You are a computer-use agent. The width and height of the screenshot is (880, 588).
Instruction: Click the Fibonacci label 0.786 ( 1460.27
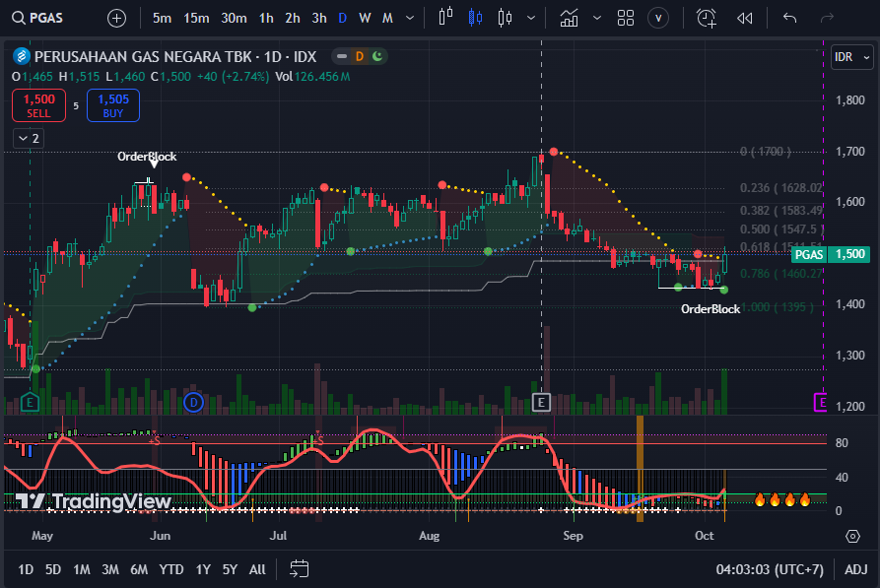coord(781,274)
